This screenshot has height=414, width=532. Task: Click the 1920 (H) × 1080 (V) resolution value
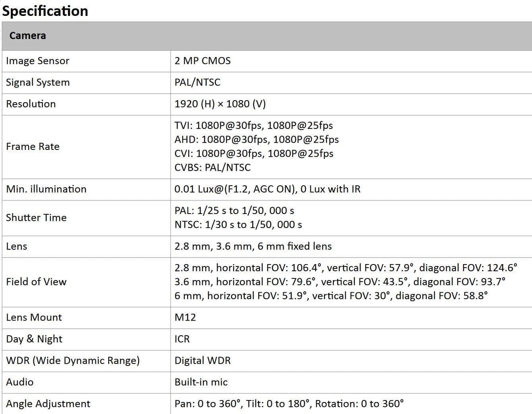[x=220, y=104]
